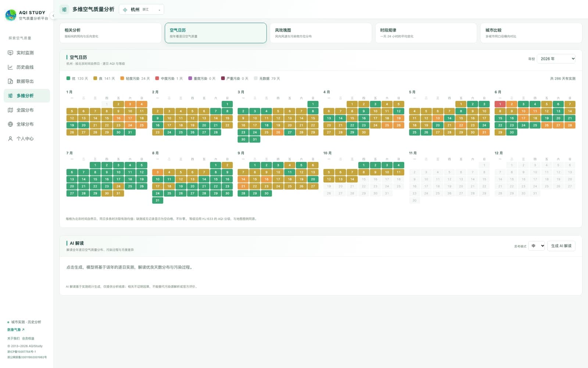This screenshot has height=368, width=588.
Task: Click the 实时监测 monitor icon
Action: [x=10, y=53]
